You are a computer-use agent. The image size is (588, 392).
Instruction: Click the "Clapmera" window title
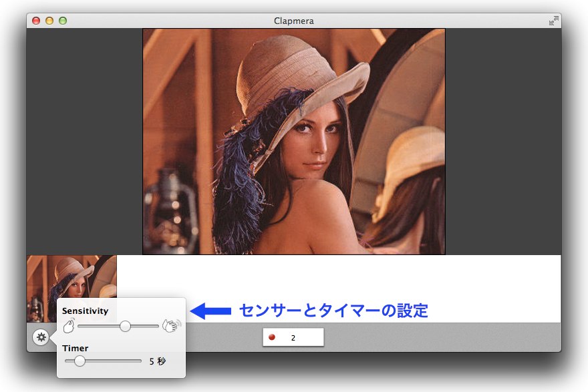[x=293, y=21]
